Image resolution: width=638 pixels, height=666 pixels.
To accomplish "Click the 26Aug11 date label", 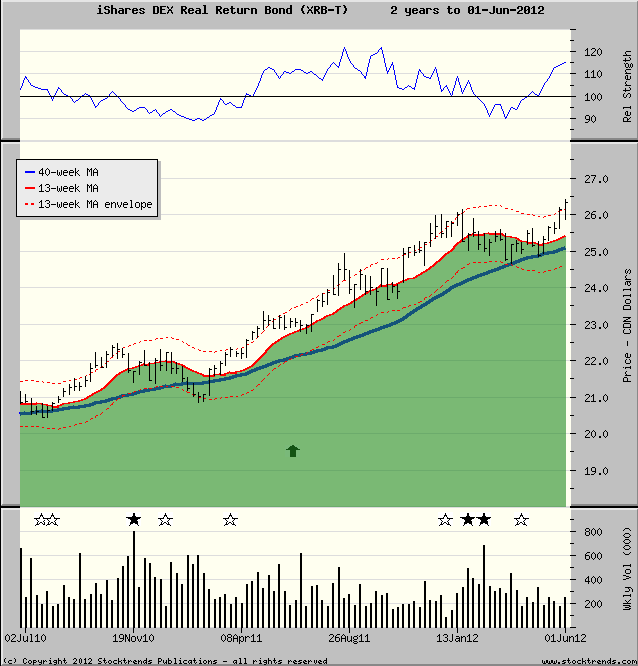I will (x=349, y=638).
